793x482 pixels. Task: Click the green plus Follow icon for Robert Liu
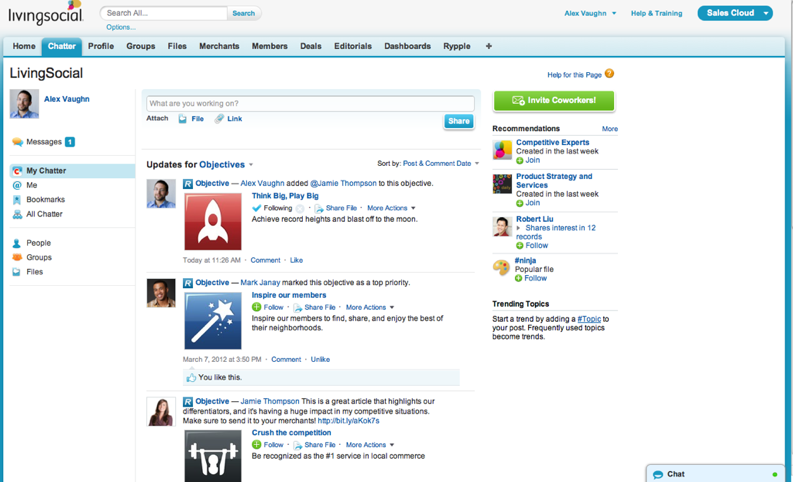coord(520,245)
